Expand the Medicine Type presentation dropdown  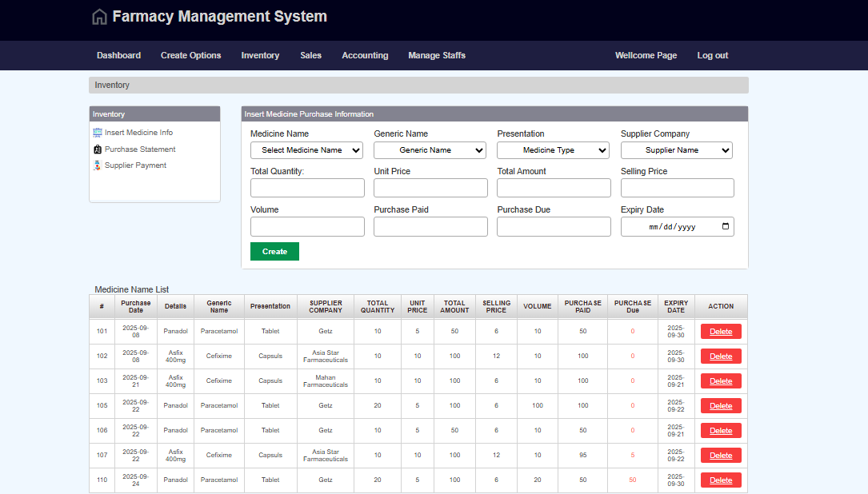tap(553, 150)
